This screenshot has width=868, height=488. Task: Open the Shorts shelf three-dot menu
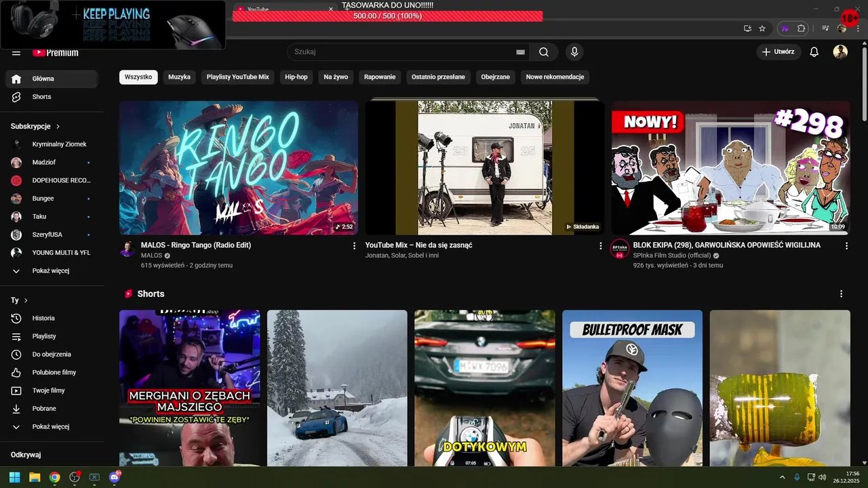842,294
